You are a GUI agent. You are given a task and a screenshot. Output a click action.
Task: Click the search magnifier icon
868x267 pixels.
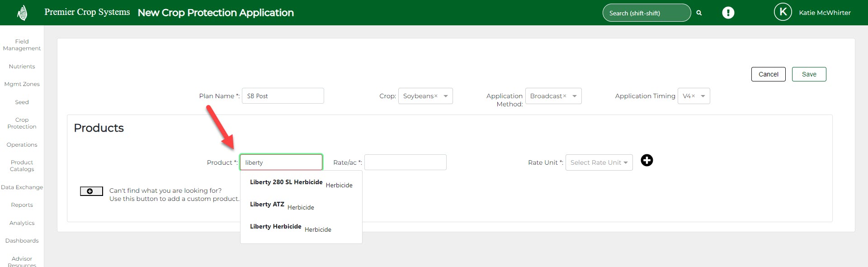tap(699, 13)
